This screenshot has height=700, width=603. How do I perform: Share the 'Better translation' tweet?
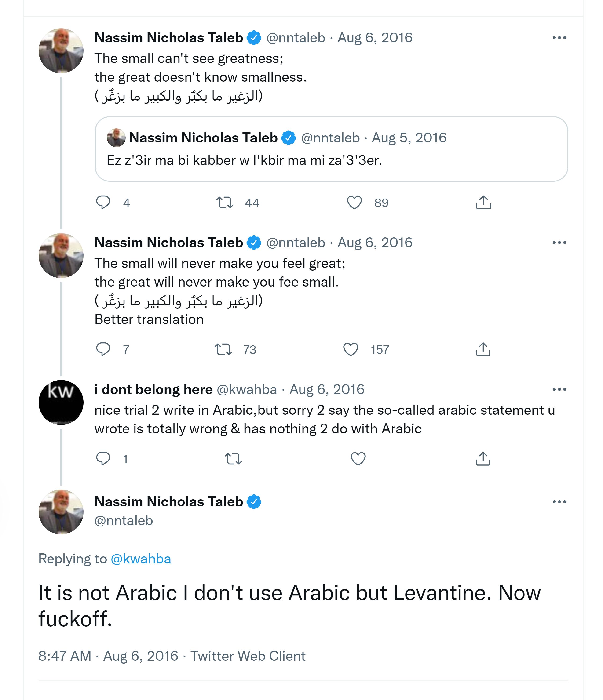(483, 349)
